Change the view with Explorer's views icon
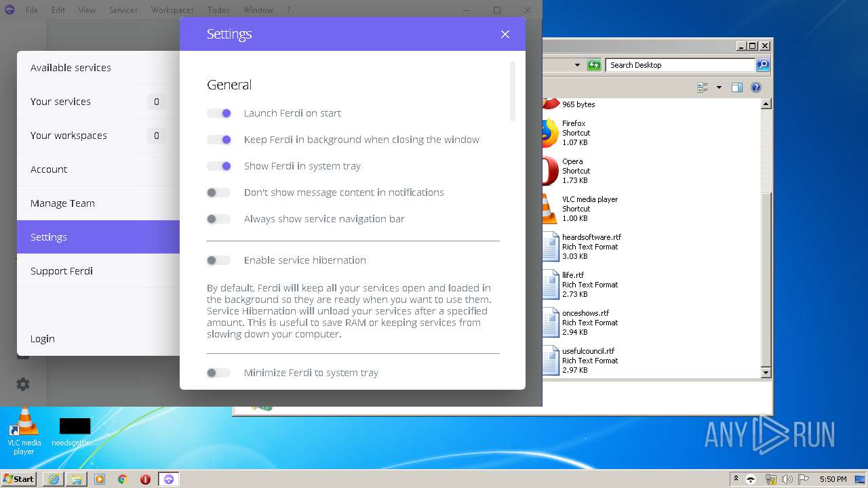Viewport: 868px width, 488px height. (x=703, y=87)
